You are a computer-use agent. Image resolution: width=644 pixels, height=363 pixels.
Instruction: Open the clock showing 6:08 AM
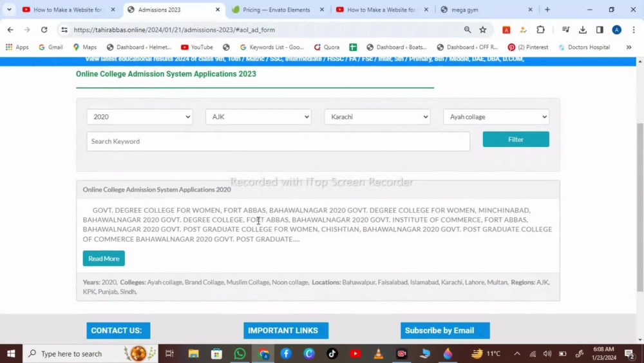coord(604,353)
